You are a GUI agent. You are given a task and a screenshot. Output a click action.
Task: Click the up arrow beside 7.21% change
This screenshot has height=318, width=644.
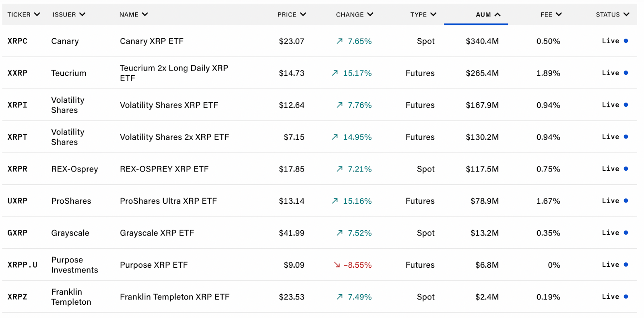pyautogui.click(x=340, y=169)
